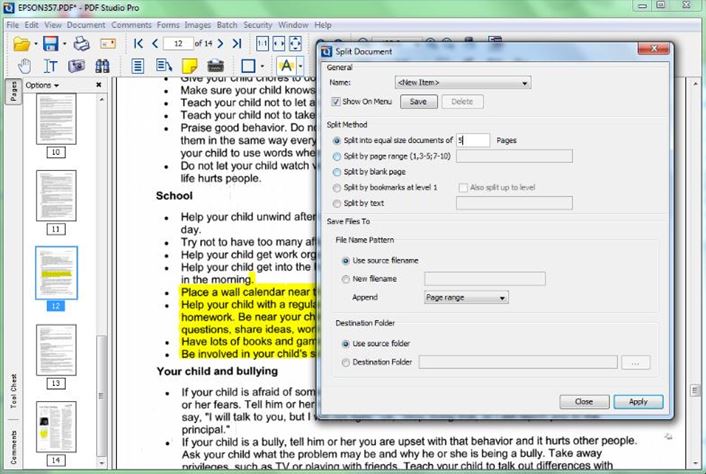Select the Hand pan tool
The width and height of the screenshot is (706, 474).
coord(24,66)
